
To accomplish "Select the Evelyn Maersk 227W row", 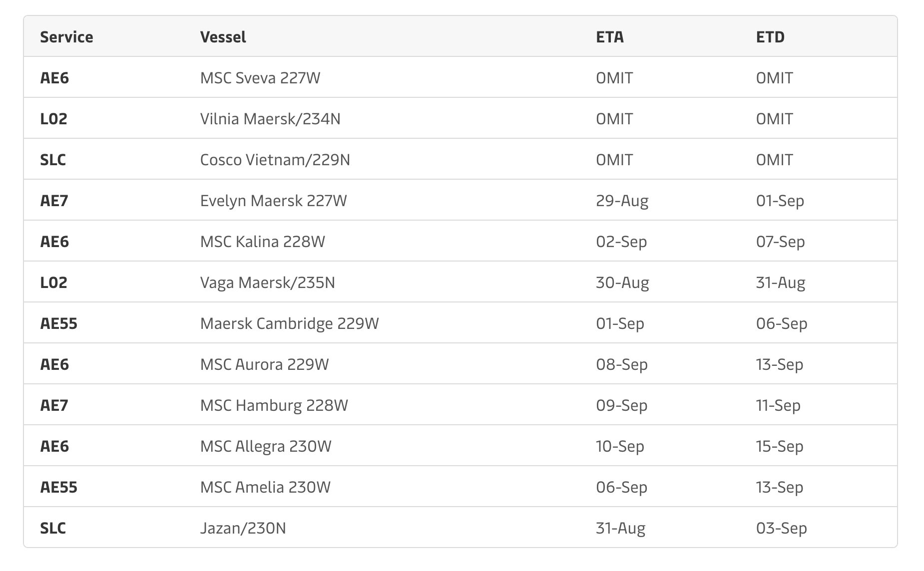I will pyautogui.click(x=461, y=200).
